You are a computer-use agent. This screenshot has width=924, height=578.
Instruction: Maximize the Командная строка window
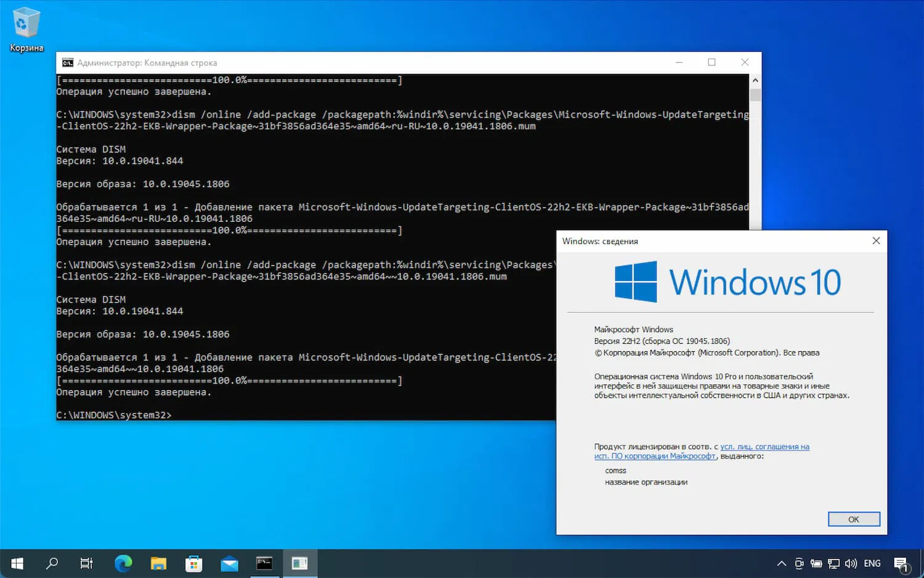[711, 62]
